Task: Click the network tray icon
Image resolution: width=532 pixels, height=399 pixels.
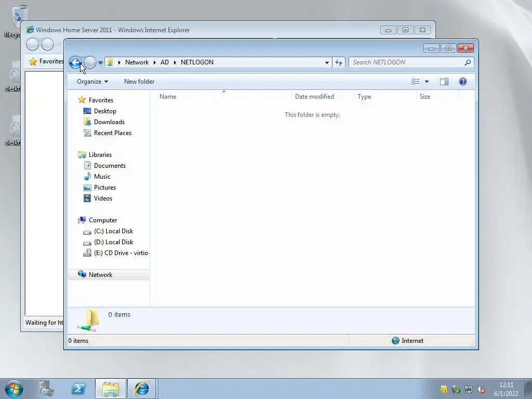Action: coord(469,390)
